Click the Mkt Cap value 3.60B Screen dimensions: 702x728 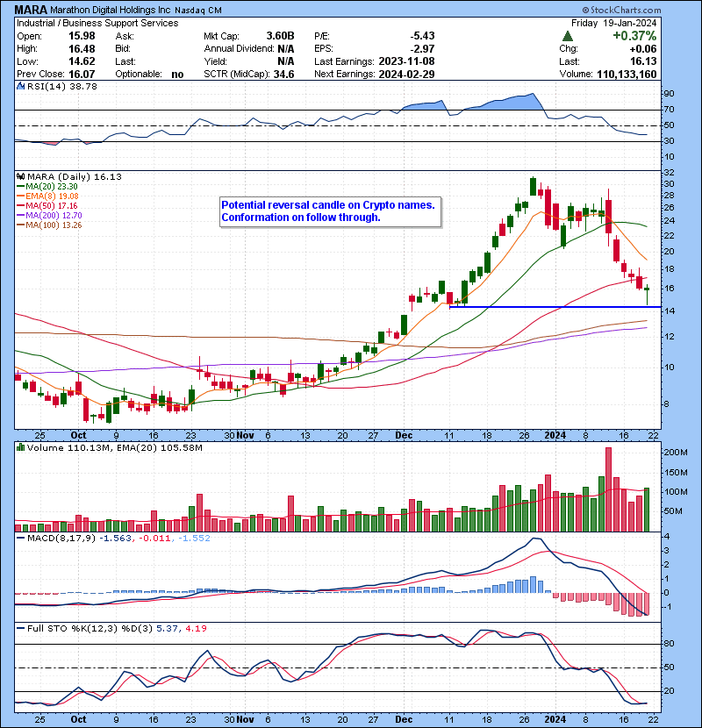[280, 36]
